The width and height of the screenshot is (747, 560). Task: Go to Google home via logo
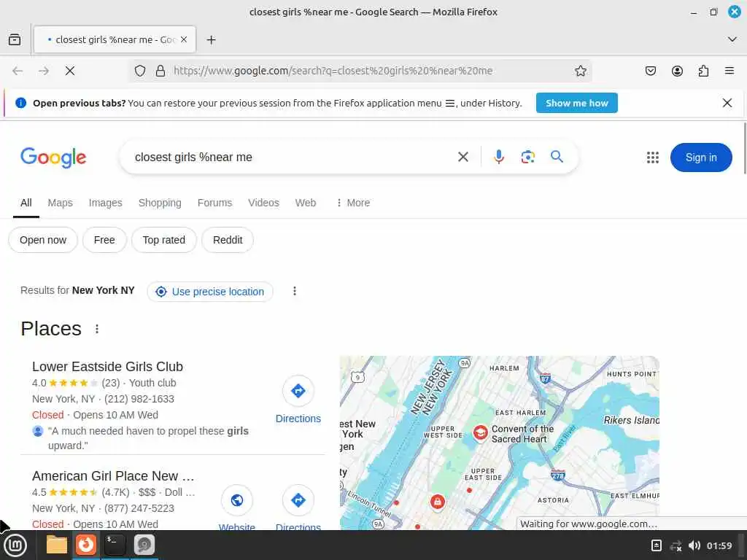[53, 157]
